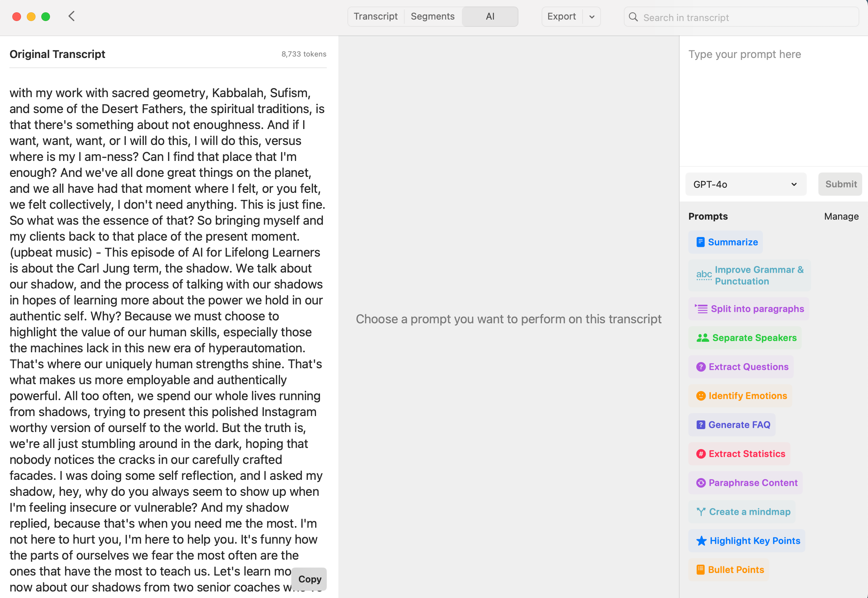Run the Generate FAQ prompt
This screenshot has height=598, width=868.
pyautogui.click(x=732, y=424)
